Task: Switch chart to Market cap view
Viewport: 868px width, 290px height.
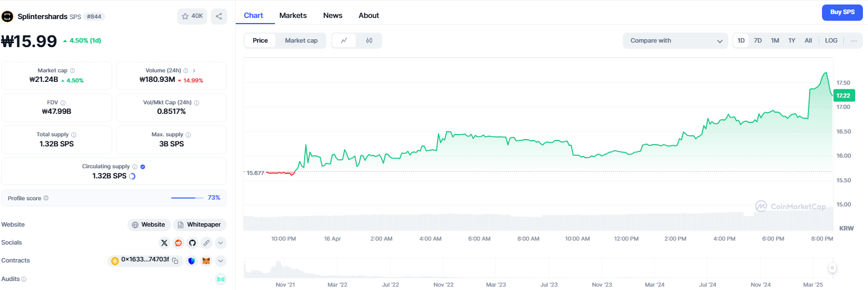Action: (301, 40)
